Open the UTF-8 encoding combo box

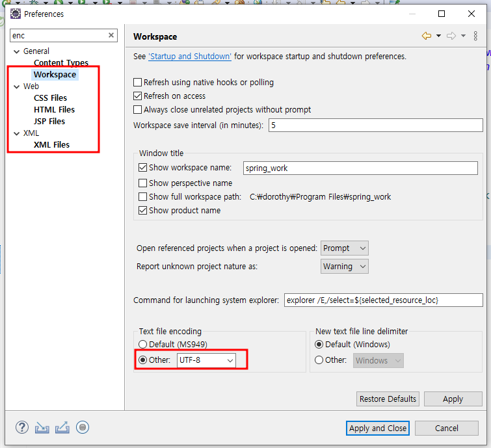[206, 360]
